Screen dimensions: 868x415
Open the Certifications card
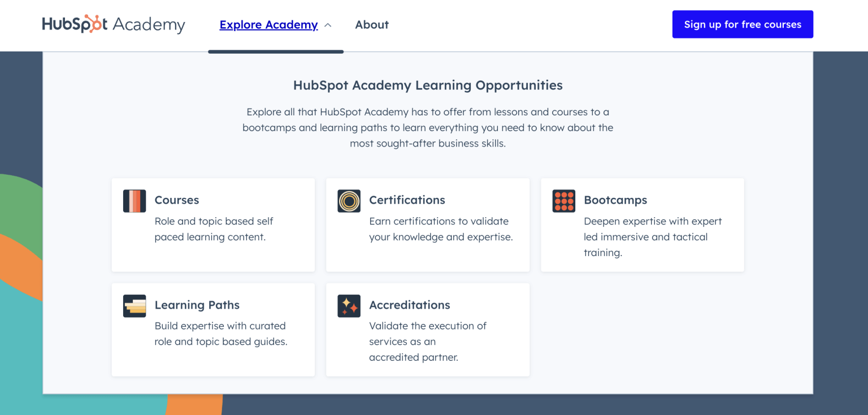(x=427, y=224)
